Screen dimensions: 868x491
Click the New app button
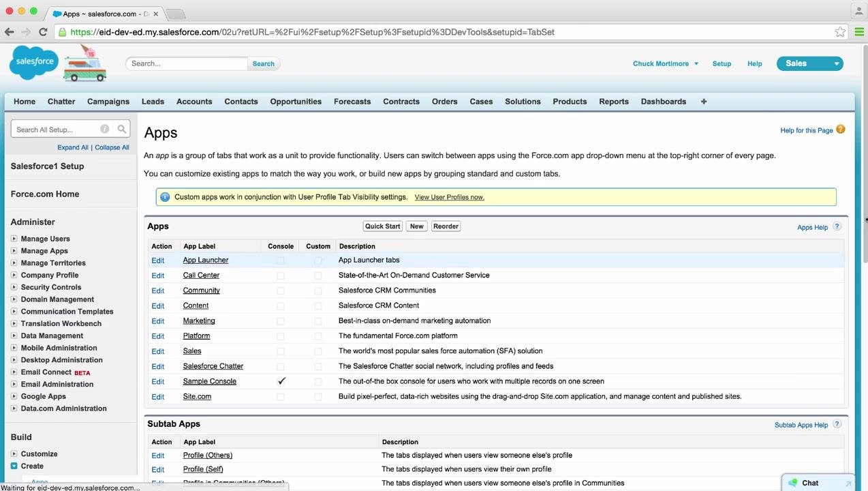pos(416,226)
